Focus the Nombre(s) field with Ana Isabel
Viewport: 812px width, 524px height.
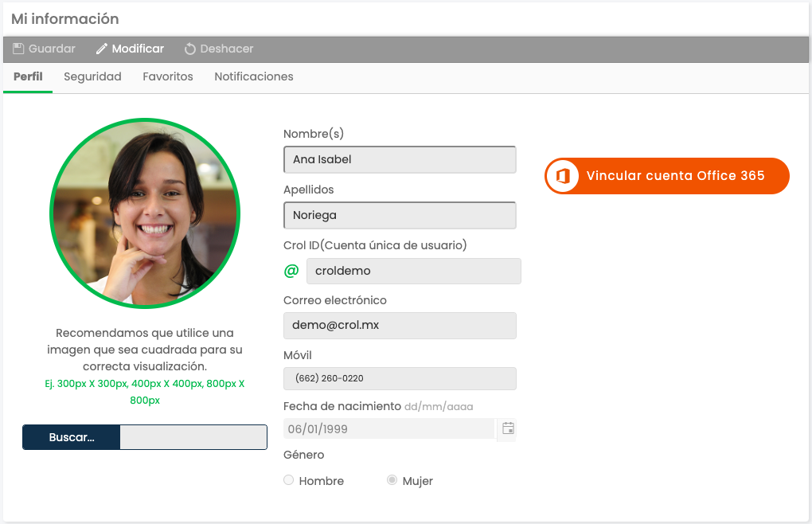400,159
